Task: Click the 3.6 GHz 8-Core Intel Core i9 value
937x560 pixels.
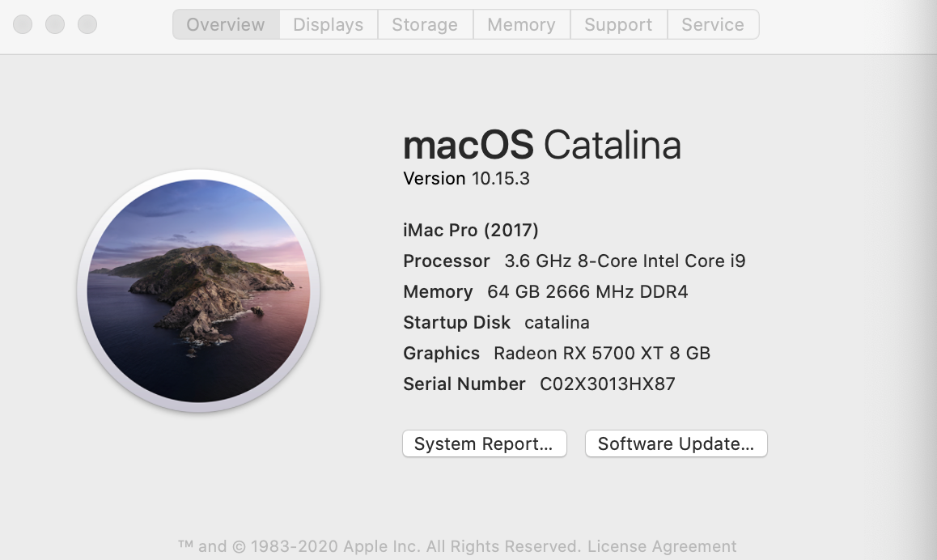Action: pos(625,261)
